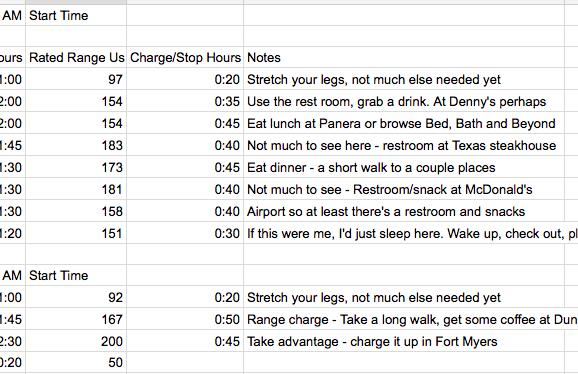Select the rated range 200 cell
Viewport: 578px width, 374px height.
click(x=76, y=341)
